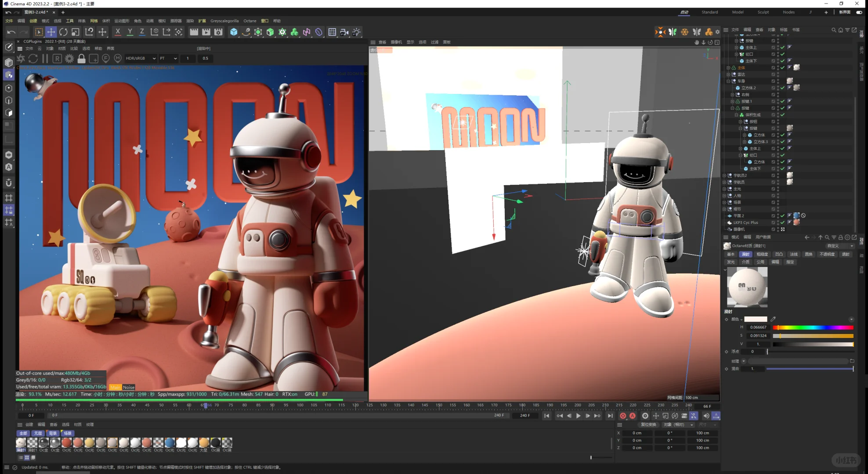The width and height of the screenshot is (868, 474).
Task: Select the Rotate tool in top toolbar
Action: click(x=63, y=32)
